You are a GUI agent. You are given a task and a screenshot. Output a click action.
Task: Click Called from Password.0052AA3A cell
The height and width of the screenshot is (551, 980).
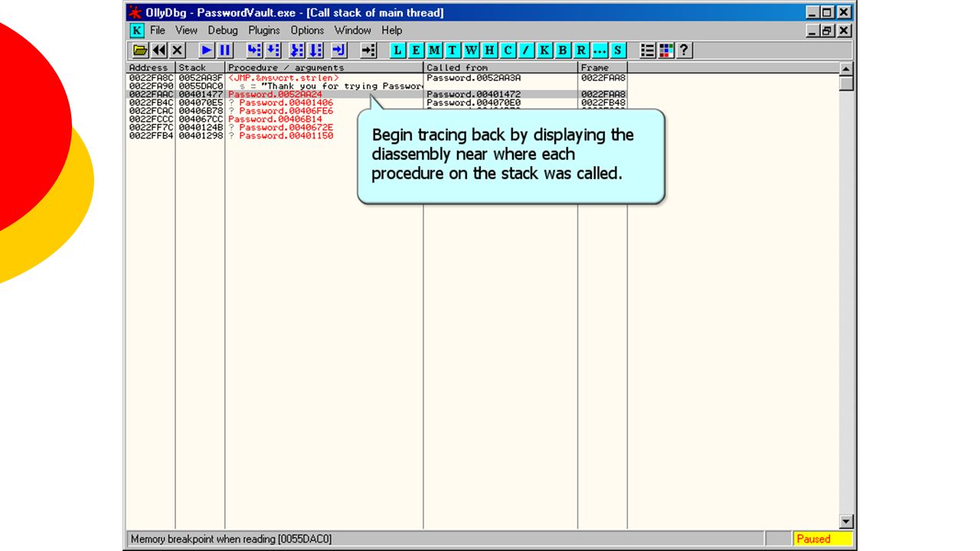474,78
